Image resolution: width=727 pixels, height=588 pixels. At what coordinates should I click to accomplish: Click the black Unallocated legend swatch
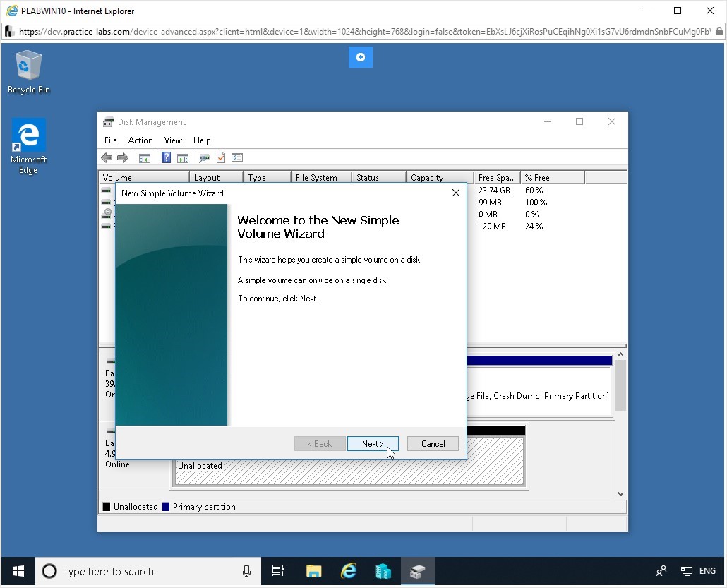107,507
